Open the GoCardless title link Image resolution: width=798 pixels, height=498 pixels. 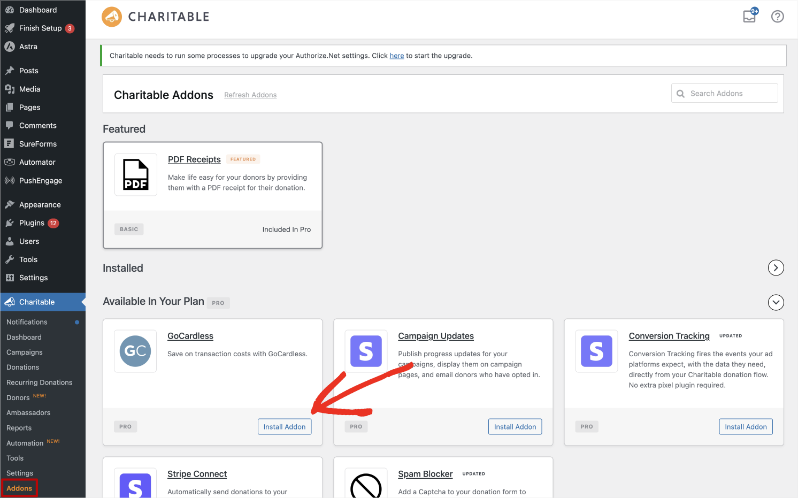(x=190, y=336)
